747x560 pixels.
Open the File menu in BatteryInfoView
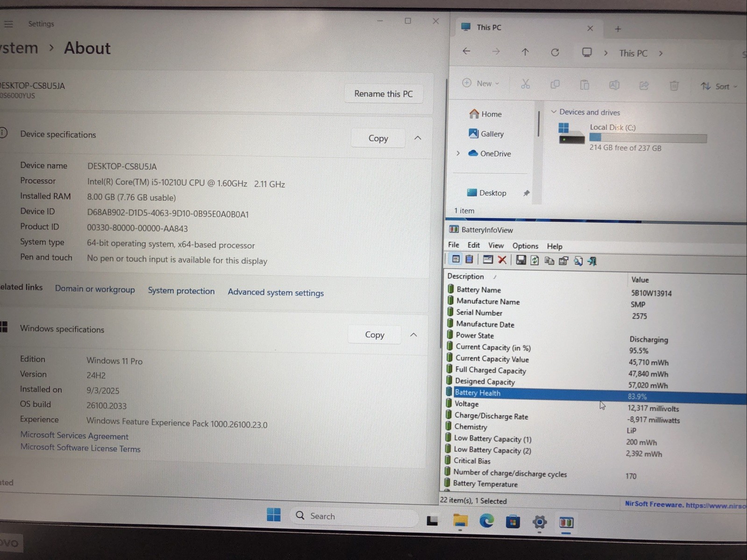[453, 245]
